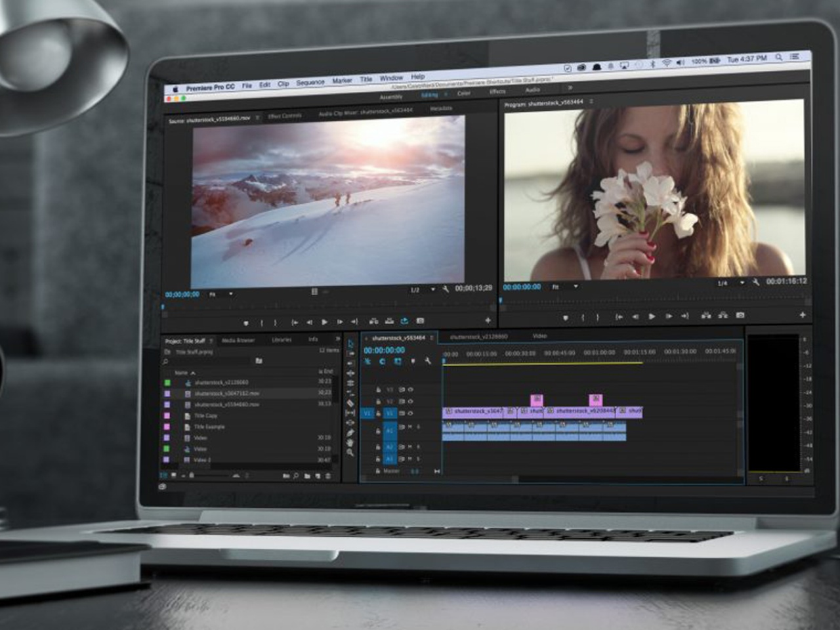Screen dimensions: 840x630
Task: Toggle lock on track V3
Action: tap(378, 390)
